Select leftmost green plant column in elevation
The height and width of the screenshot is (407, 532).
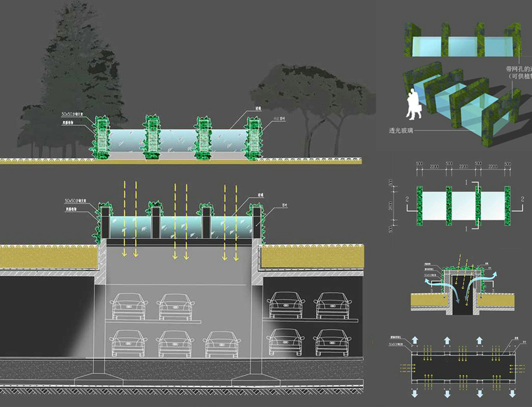pos(102,137)
